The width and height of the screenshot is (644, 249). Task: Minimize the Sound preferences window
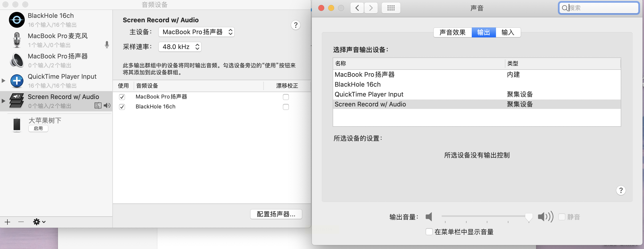[x=331, y=8]
